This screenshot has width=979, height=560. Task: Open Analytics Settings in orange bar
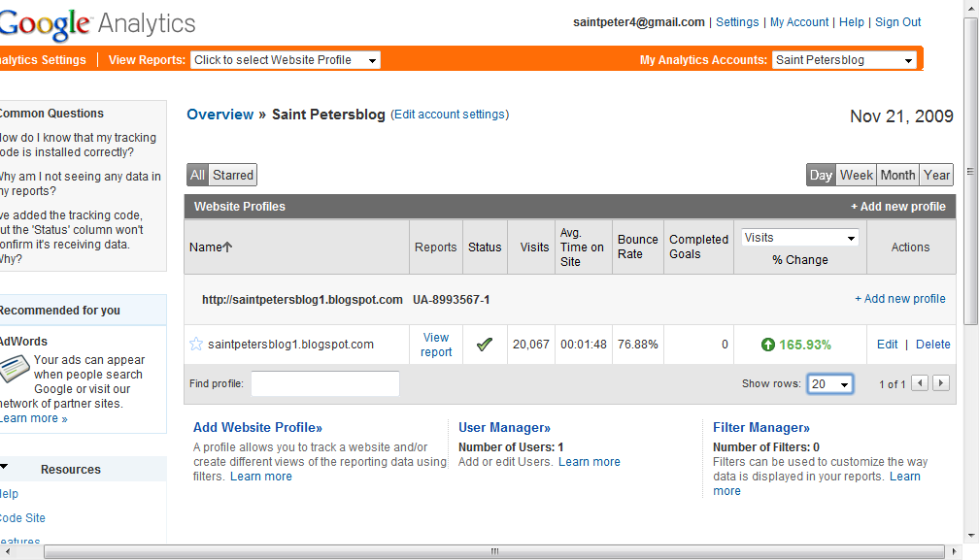pos(43,60)
